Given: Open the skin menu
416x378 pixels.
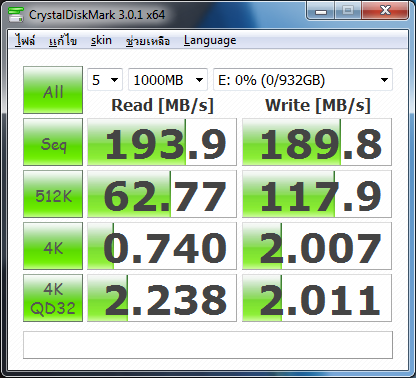Looking at the screenshot, I should coord(101,40).
